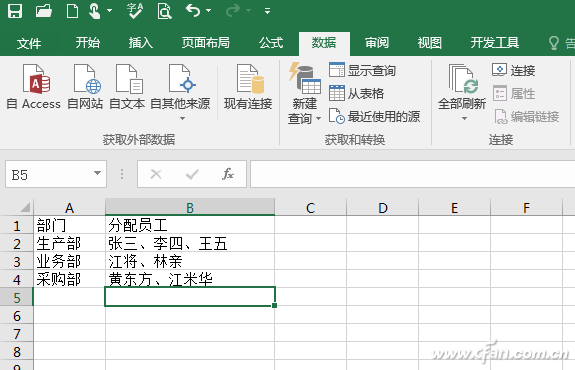Open file using the folder icon
Screen dimensions: 575x370
(x=44, y=11)
